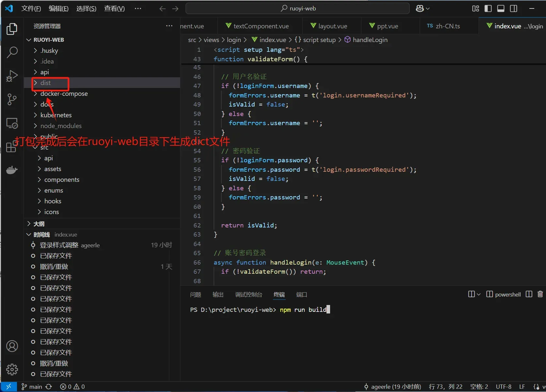This screenshot has width=546, height=392.
Task: Click the handleLogin breadcrumb item
Action: coord(370,40)
